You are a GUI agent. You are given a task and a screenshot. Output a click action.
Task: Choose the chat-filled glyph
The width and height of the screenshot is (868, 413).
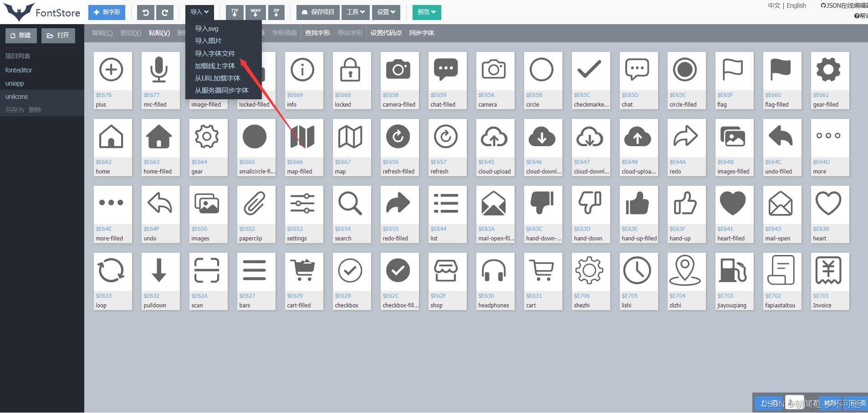tap(448, 80)
